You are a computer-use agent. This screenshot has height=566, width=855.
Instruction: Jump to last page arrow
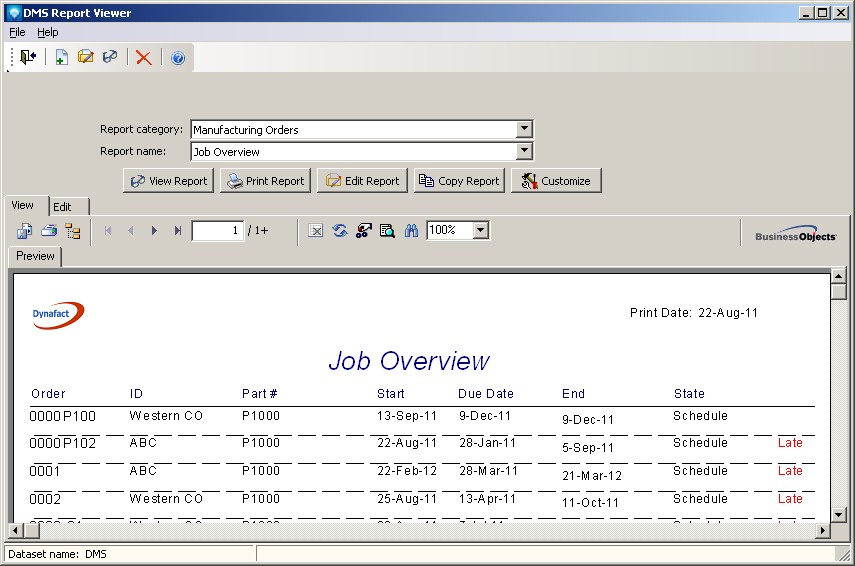point(178,231)
